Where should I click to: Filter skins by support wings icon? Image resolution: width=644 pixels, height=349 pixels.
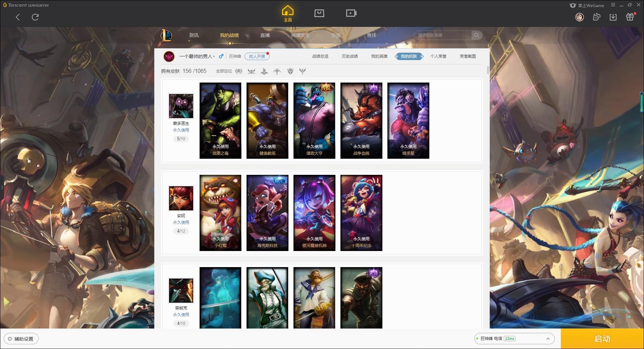coord(303,71)
